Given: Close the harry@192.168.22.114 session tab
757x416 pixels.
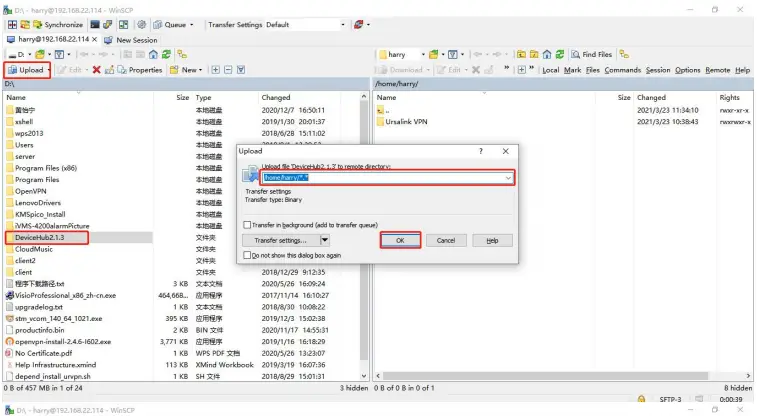Looking at the screenshot, I should [95, 40].
